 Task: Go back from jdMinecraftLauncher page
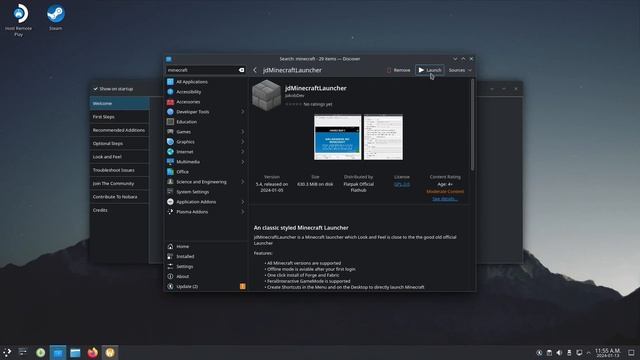pos(255,70)
